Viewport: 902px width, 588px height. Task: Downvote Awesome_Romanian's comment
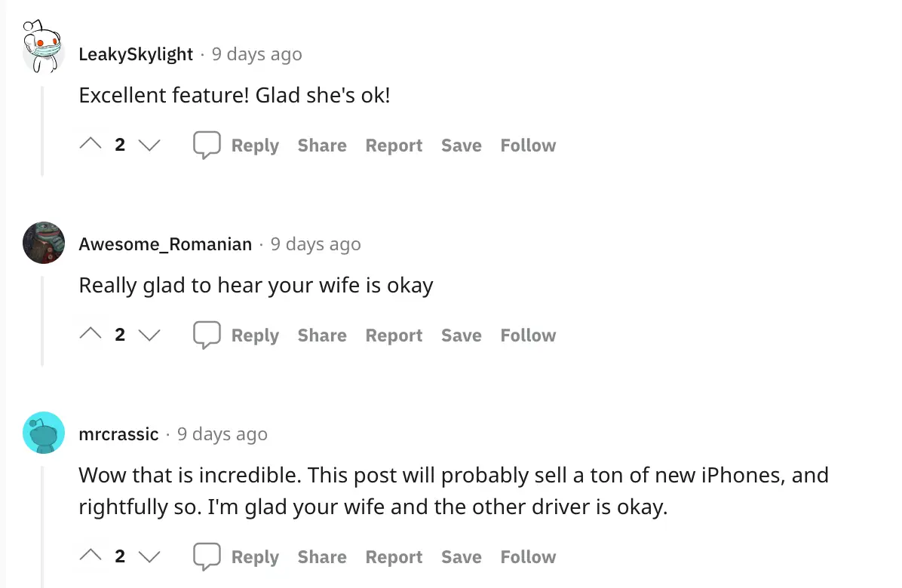point(149,335)
